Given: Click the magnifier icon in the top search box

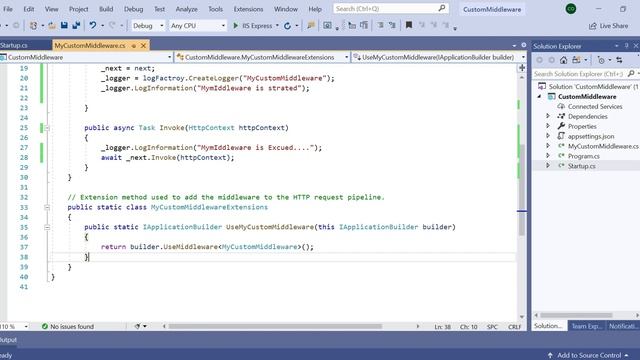Looking at the screenshot, I should [442, 8].
